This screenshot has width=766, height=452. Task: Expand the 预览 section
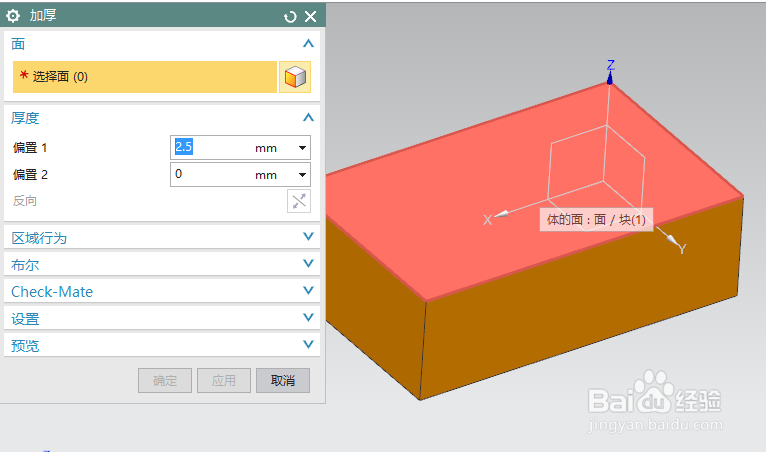click(x=308, y=344)
